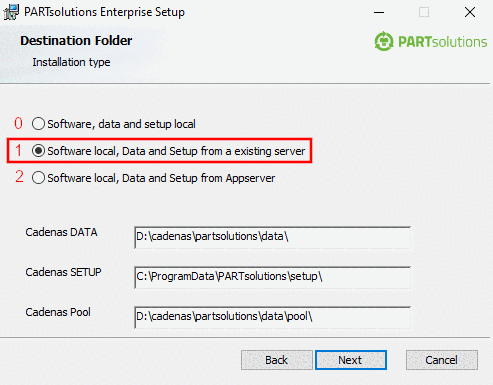The width and height of the screenshot is (493, 385).
Task: Click the Cadenas Pool path field
Action: [x=272, y=317]
